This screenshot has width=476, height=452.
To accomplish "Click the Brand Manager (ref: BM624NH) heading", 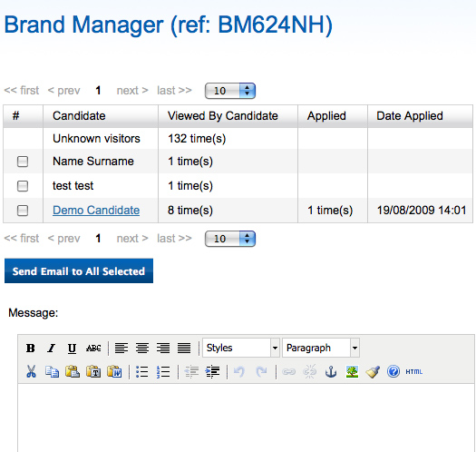I will (169, 25).
